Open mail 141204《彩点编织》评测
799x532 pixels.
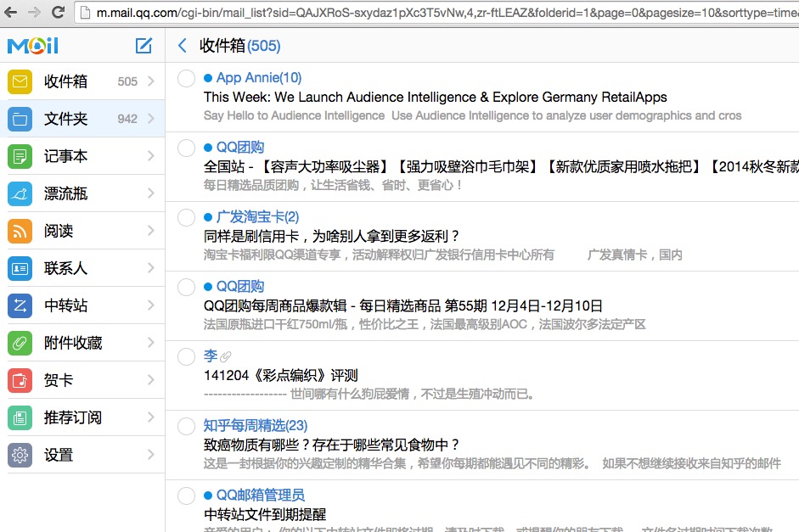click(x=281, y=376)
